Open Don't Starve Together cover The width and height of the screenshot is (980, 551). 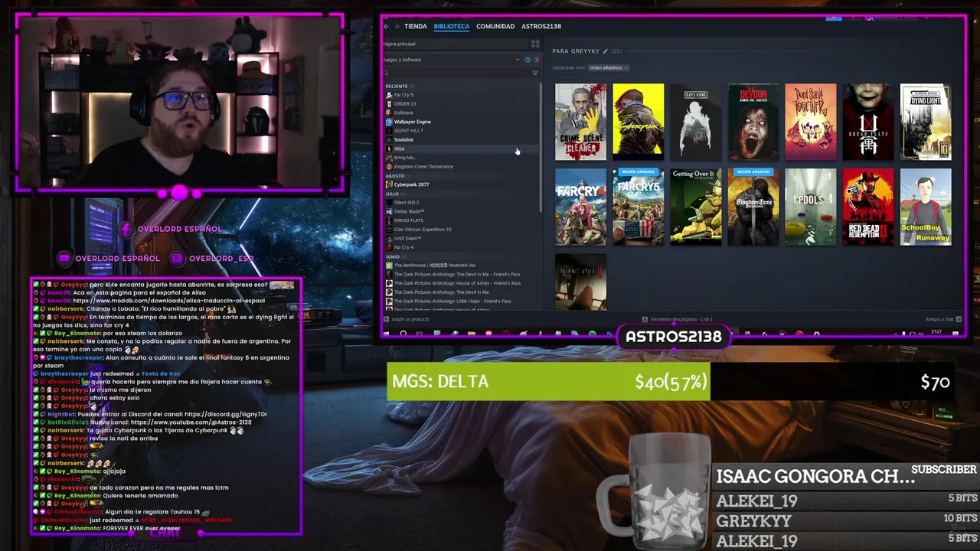(x=811, y=122)
